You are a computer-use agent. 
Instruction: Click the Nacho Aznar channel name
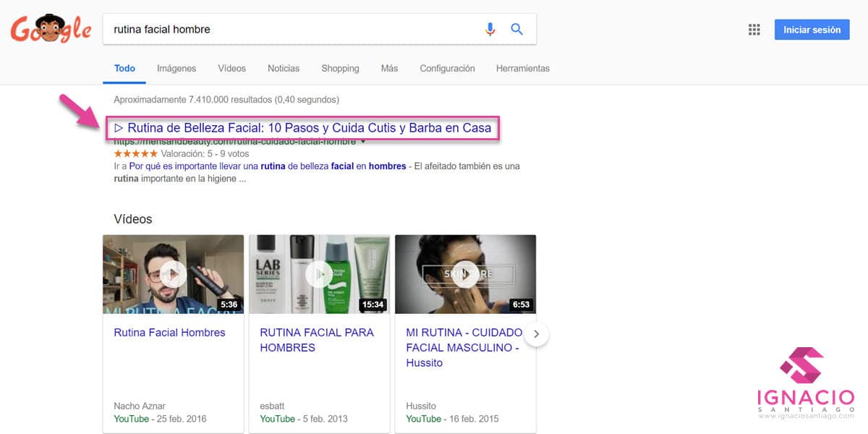coord(140,407)
